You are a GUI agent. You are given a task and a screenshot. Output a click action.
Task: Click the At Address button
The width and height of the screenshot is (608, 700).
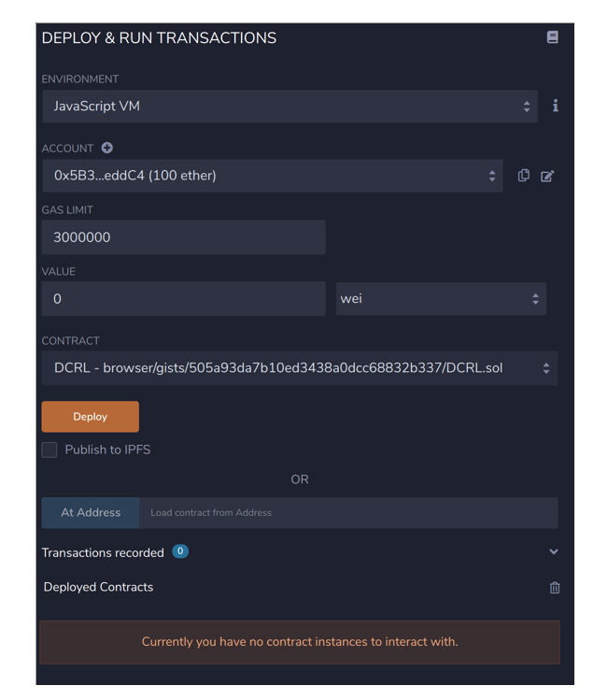pyautogui.click(x=90, y=513)
